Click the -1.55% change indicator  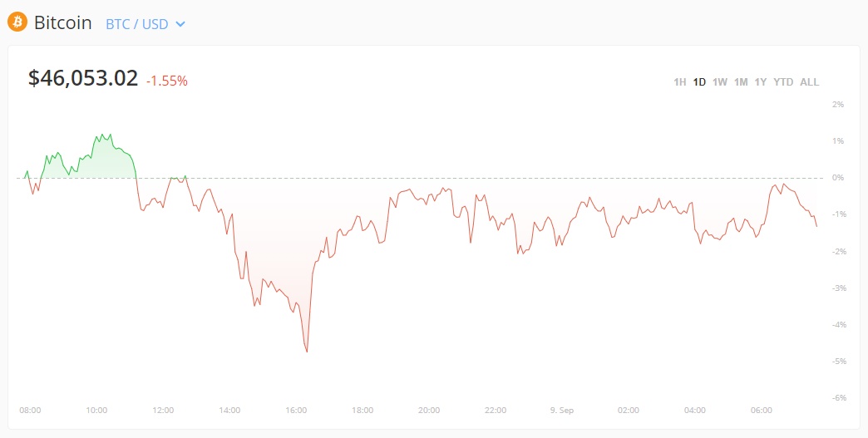167,81
